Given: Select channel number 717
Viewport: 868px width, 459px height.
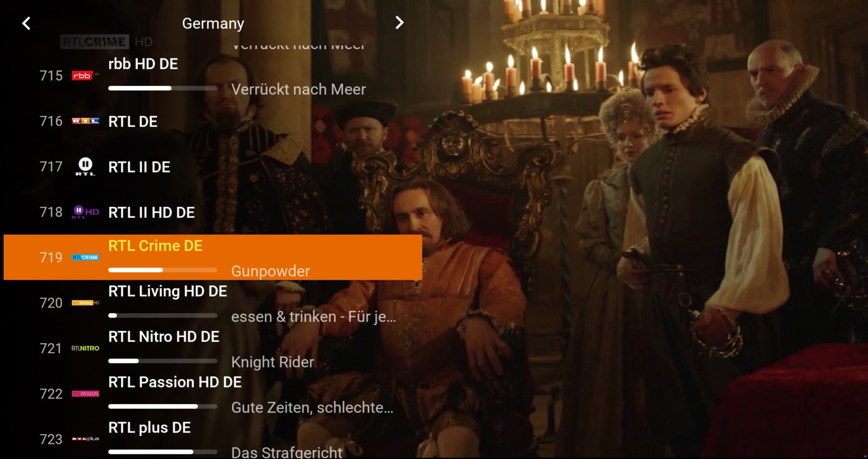Looking at the screenshot, I should coord(51,167).
